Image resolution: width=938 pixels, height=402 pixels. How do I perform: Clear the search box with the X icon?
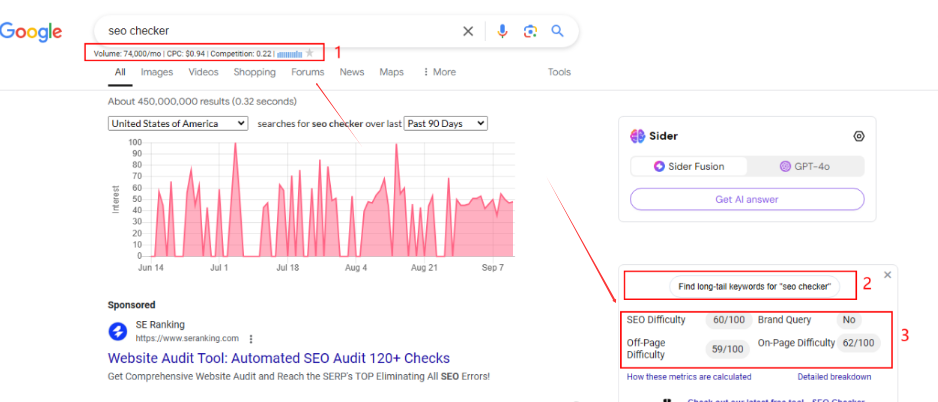468,31
